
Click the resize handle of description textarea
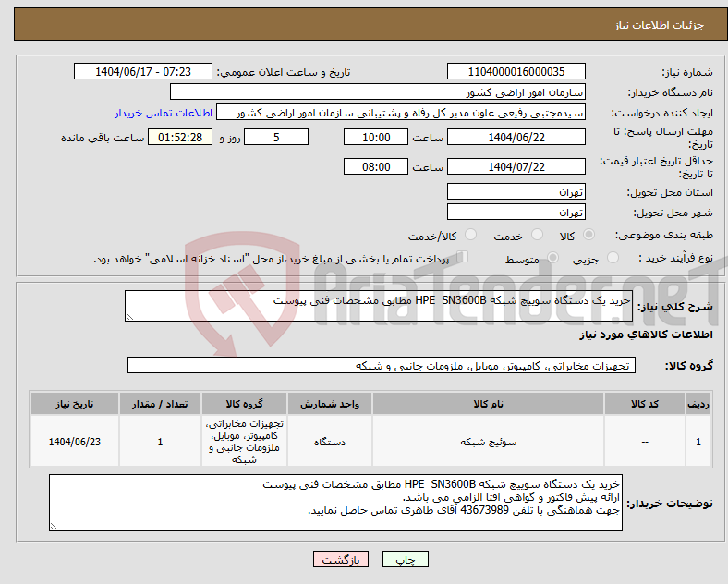click(129, 317)
